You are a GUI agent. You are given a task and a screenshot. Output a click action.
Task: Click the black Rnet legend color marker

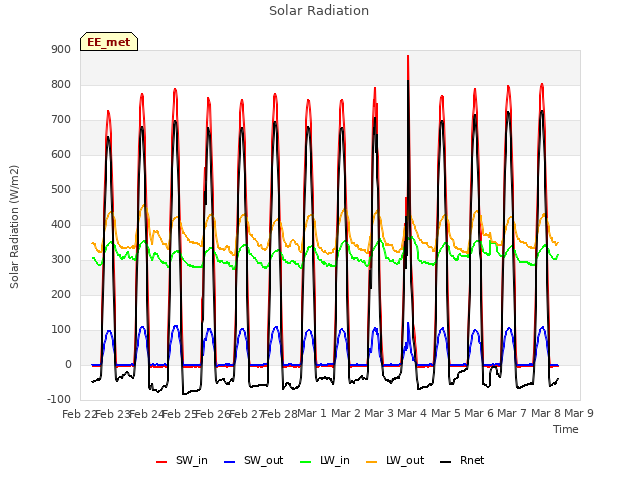pyautogui.click(x=446, y=462)
